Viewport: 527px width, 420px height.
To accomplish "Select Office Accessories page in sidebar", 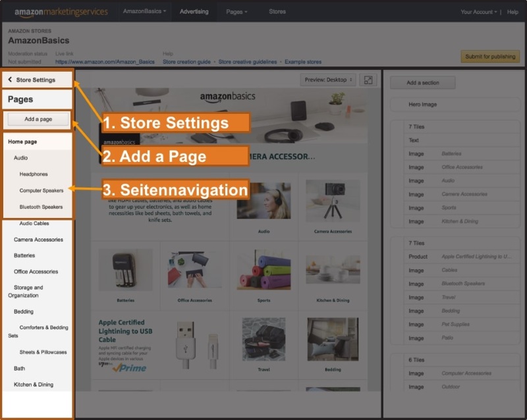I will tap(38, 271).
